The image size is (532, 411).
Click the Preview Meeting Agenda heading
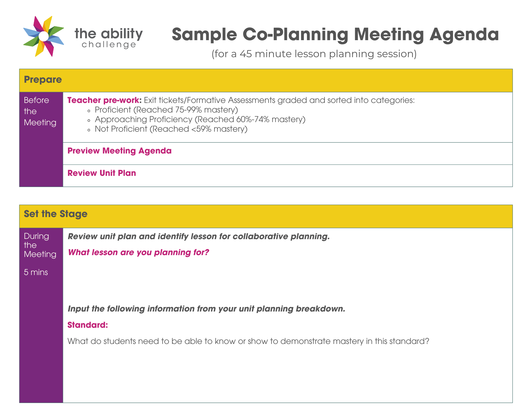coord(119,151)
